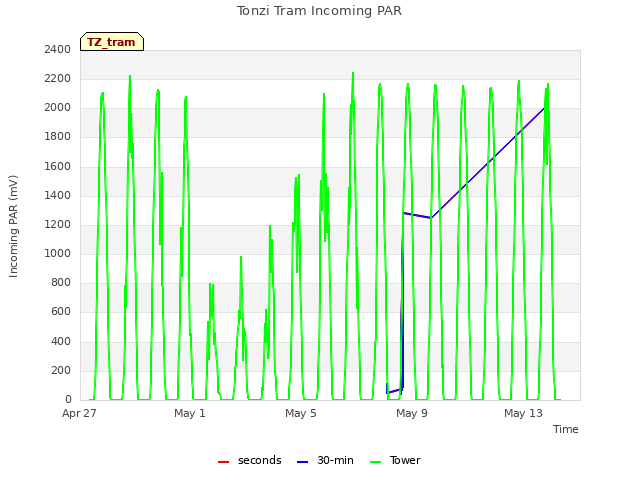640x480 pixels.
Task: Click the '2200' y-axis tick label
Action: click(58, 79)
